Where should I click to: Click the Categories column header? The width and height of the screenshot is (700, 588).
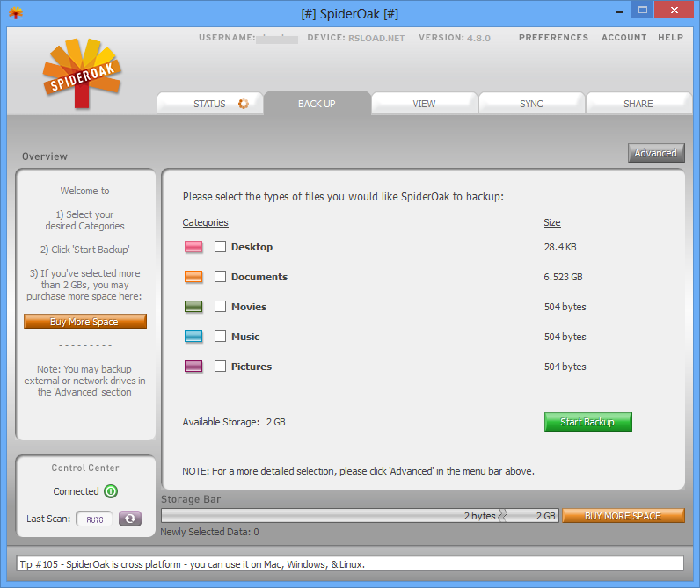pos(206,222)
